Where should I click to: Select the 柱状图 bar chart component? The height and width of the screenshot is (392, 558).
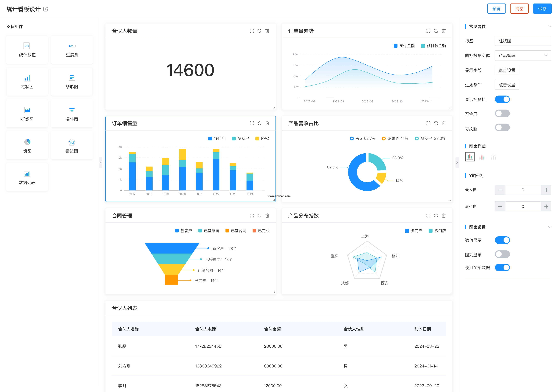(27, 81)
